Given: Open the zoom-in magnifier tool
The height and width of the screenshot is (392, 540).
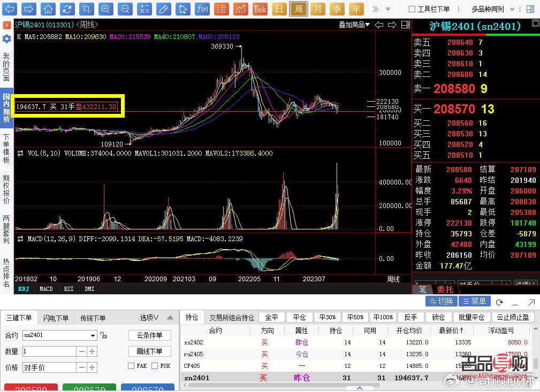Looking at the screenshot, I should pos(106,7).
